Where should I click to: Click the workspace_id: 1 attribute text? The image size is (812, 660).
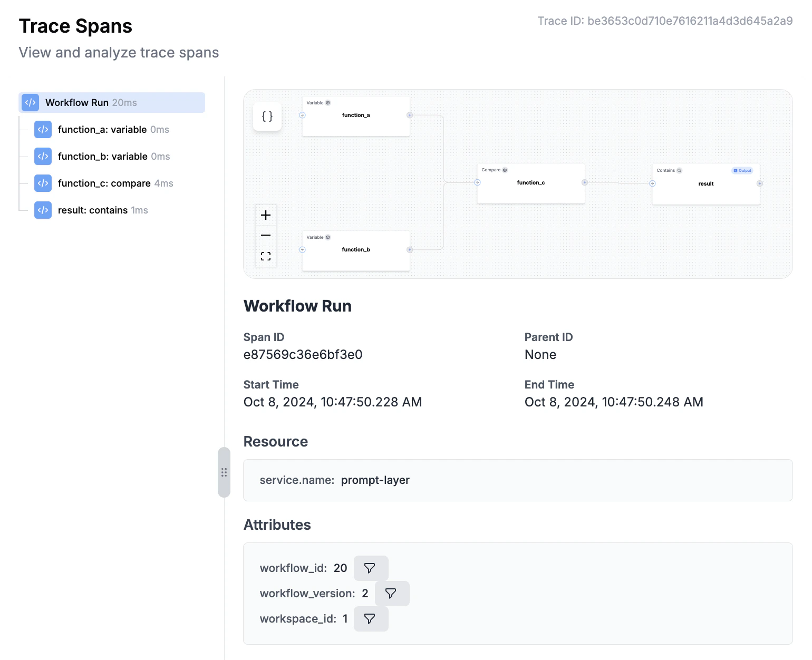click(x=304, y=619)
